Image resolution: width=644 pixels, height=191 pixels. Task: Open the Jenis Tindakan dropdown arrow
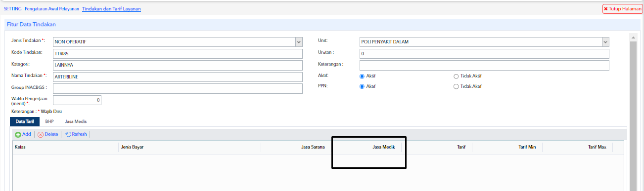299,42
